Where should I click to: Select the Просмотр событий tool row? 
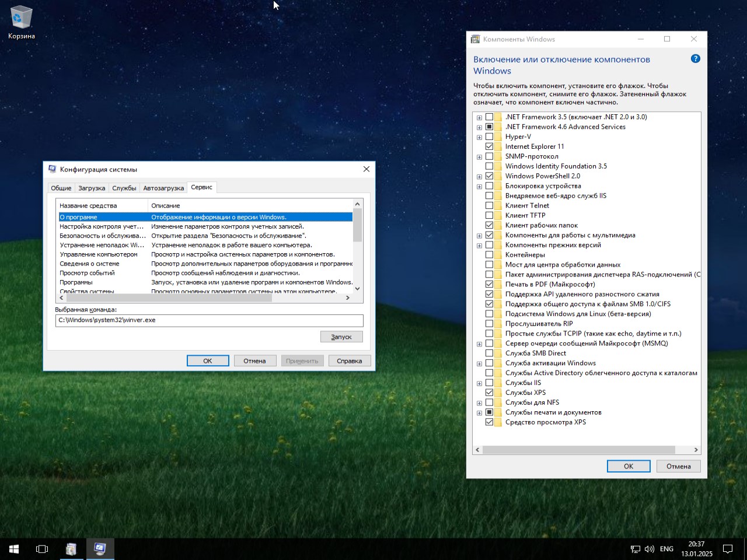tap(205, 273)
